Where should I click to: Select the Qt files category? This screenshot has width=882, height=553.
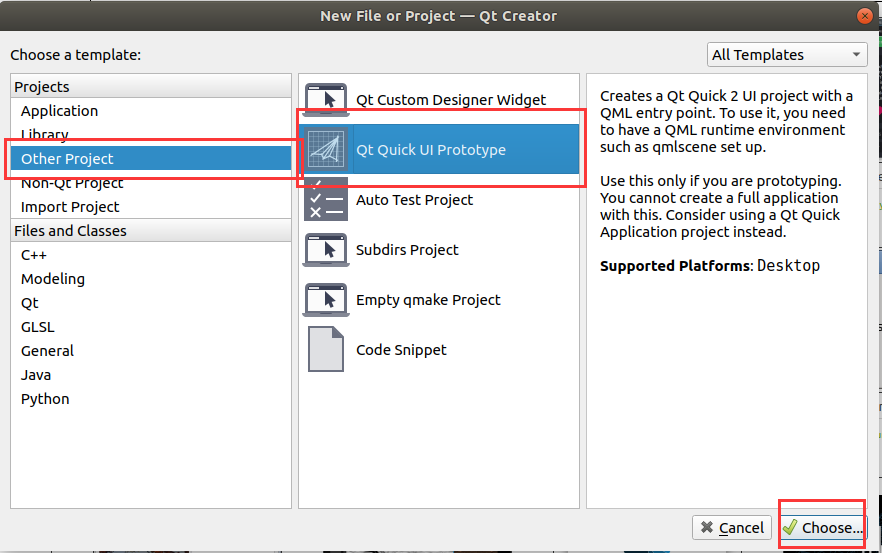151,303
